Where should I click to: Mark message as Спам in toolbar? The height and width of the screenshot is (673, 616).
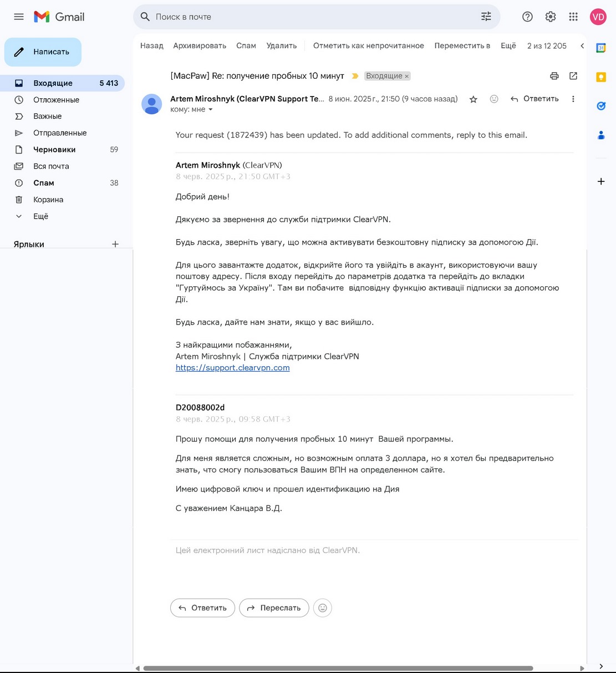pyautogui.click(x=246, y=46)
